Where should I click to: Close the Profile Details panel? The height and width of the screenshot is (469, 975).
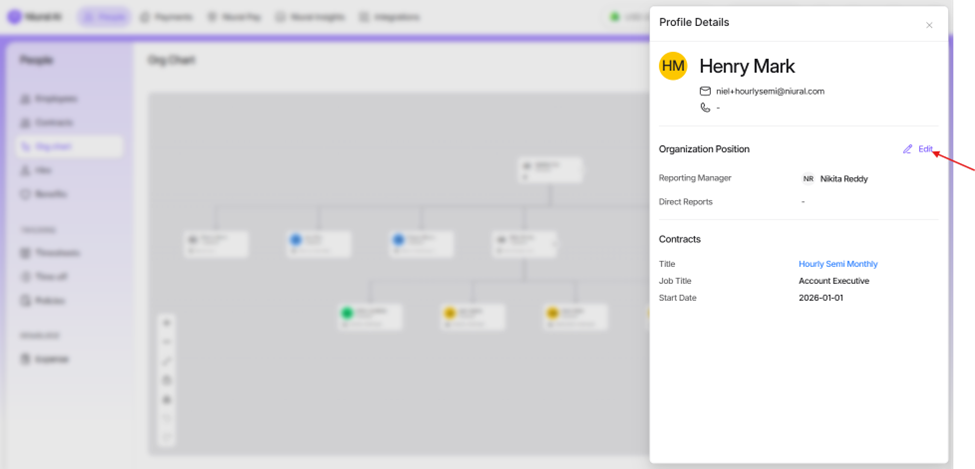(929, 26)
